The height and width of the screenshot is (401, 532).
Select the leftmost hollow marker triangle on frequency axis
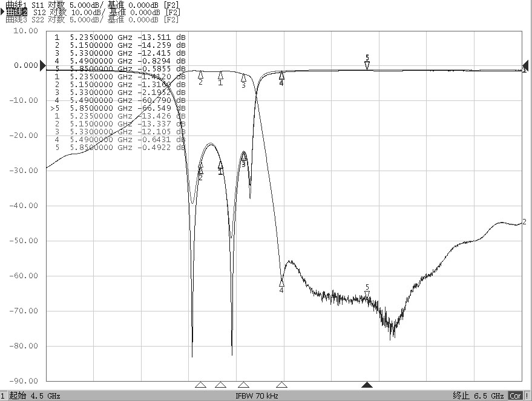[x=200, y=385]
